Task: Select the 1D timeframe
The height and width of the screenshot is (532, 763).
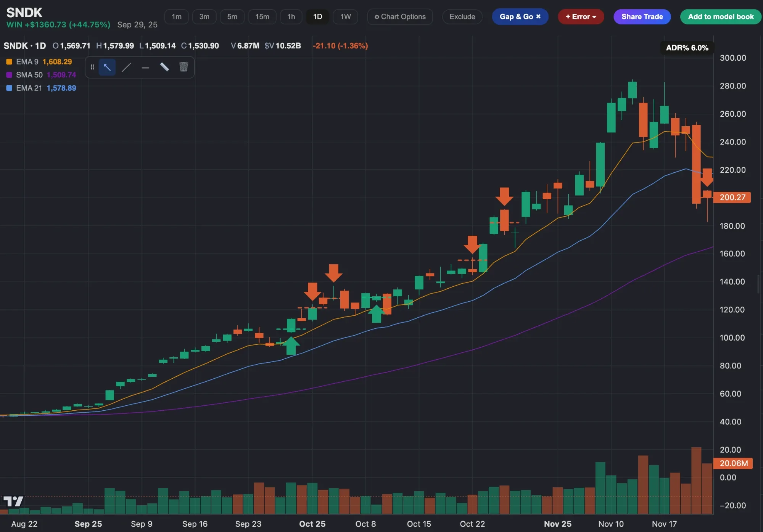Action: [x=317, y=17]
